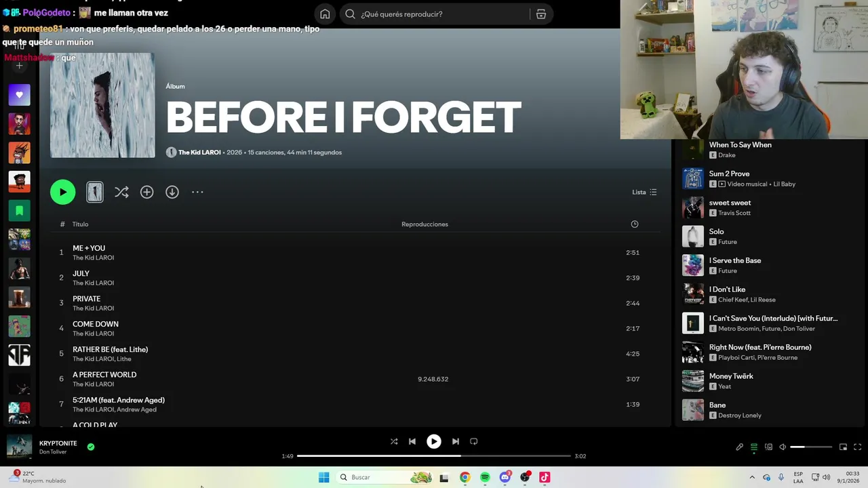Click KRYPTONITE title in player bar
The height and width of the screenshot is (488, 868).
click(x=58, y=443)
